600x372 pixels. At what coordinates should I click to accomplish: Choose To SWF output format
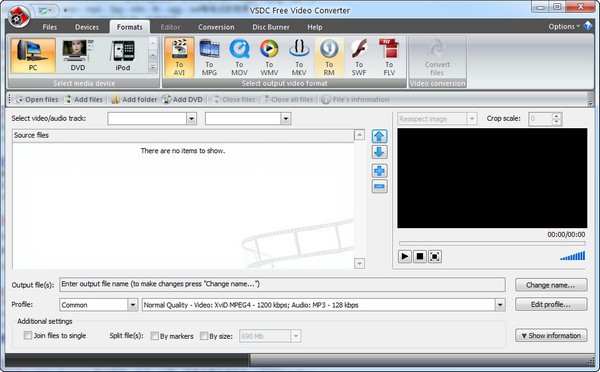coord(359,57)
